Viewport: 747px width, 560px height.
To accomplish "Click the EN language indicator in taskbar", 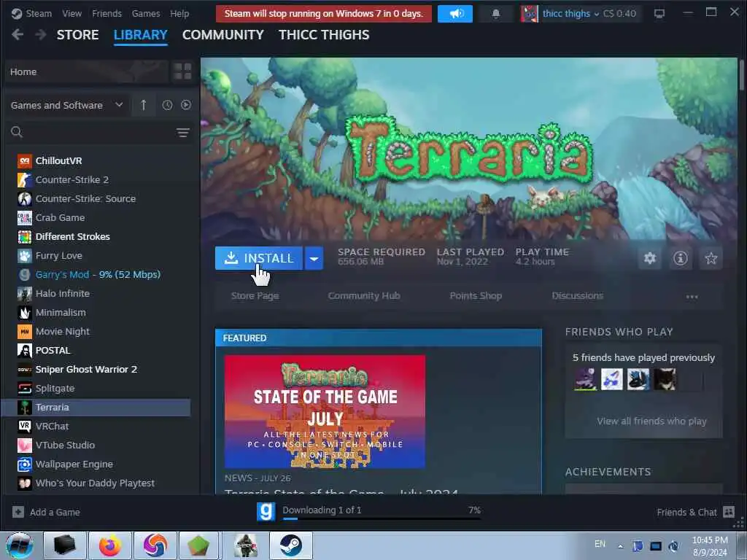I will 600,544.
